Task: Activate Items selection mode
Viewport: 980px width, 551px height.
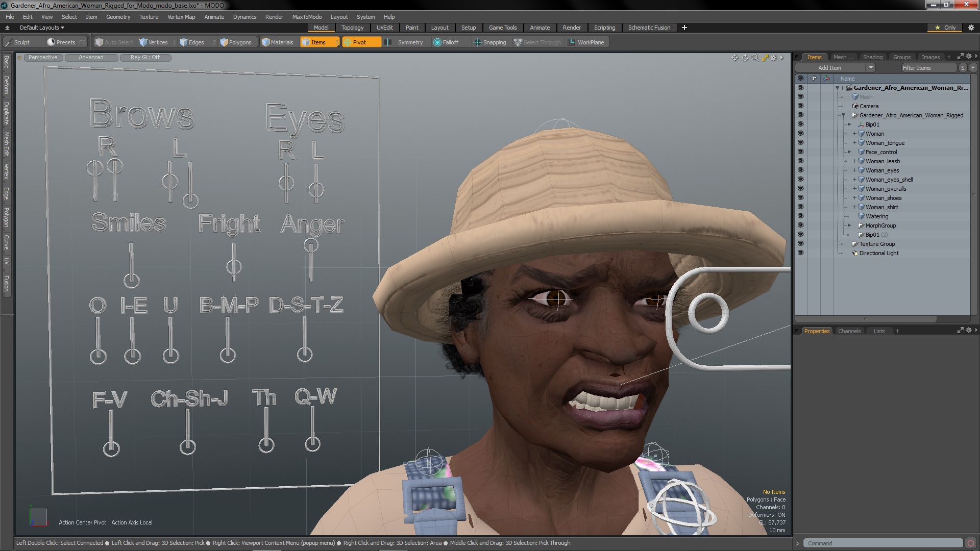Action: pyautogui.click(x=320, y=42)
